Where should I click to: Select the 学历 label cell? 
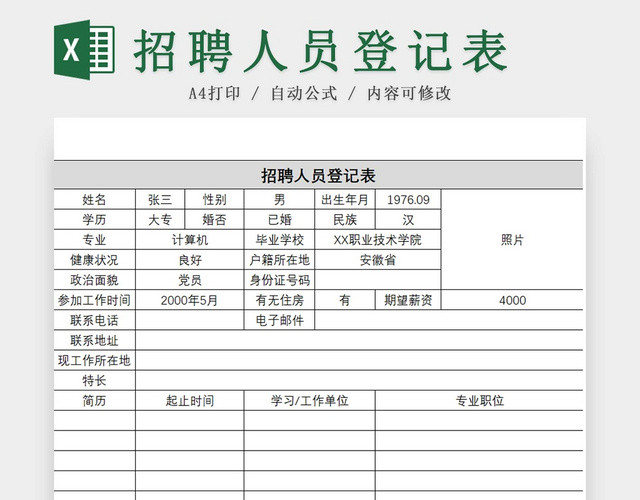point(94,220)
